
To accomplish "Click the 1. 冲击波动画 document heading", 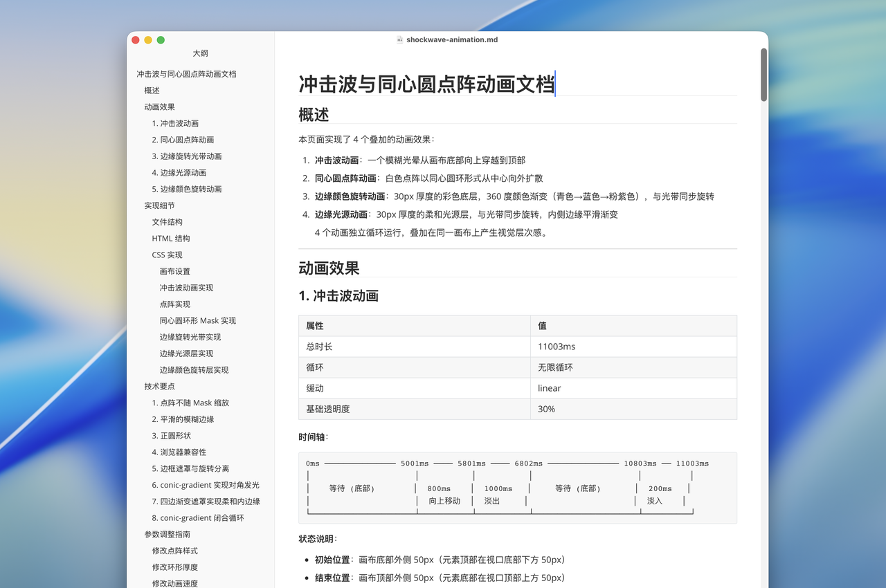I will tap(338, 296).
